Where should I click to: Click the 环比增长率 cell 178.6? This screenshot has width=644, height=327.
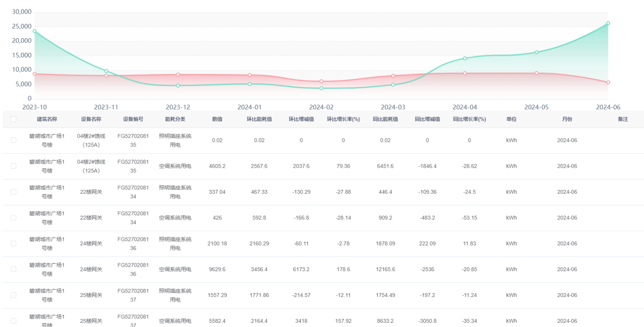click(343, 270)
